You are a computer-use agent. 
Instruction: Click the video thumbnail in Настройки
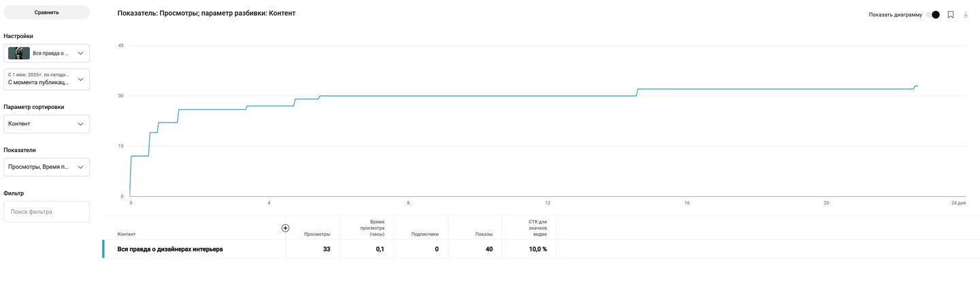click(x=19, y=53)
